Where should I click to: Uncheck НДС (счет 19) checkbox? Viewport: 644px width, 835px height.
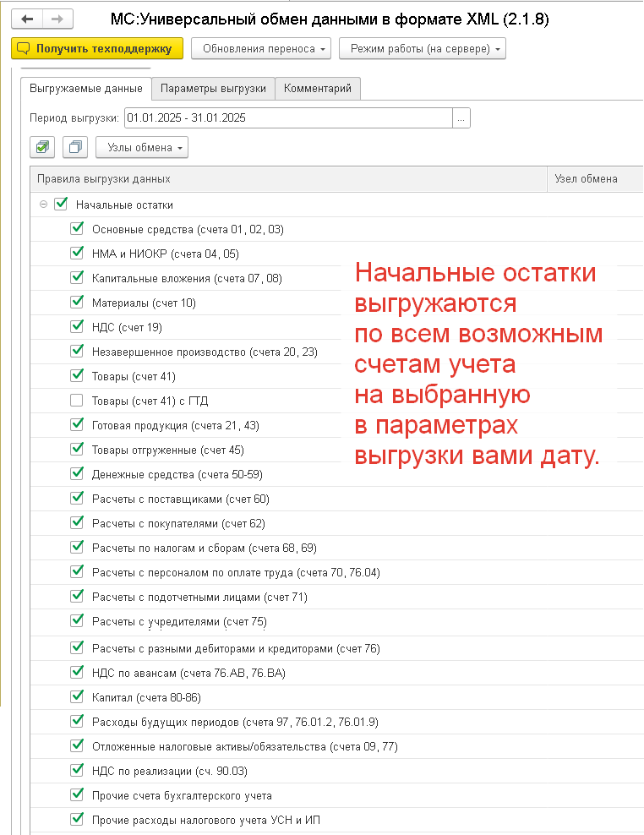point(77,326)
